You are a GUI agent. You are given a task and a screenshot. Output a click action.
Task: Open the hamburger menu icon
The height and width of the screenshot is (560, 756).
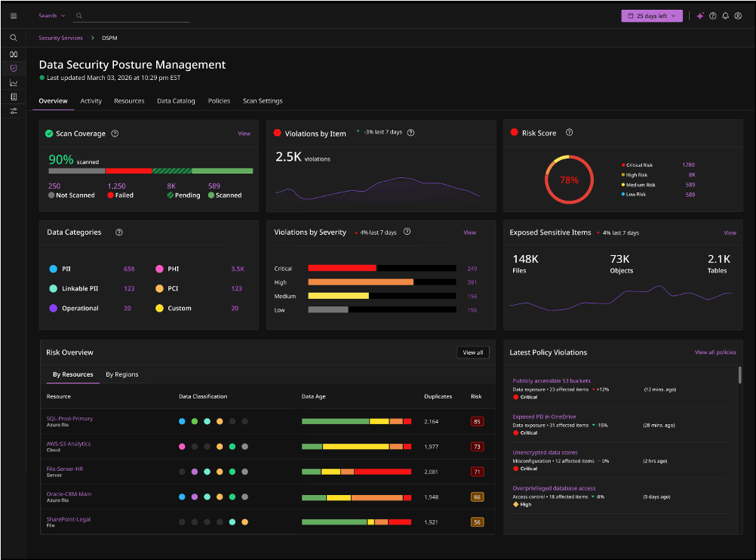(14, 16)
